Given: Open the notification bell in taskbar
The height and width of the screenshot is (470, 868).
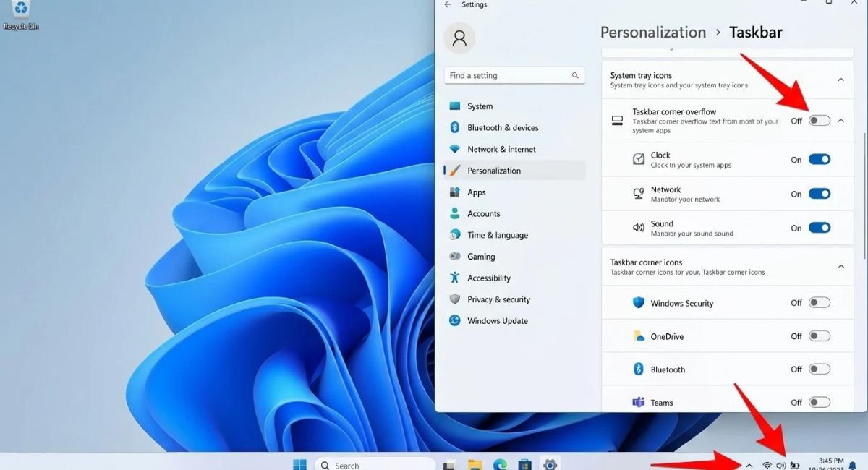Looking at the screenshot, I should tap(853, 466).
